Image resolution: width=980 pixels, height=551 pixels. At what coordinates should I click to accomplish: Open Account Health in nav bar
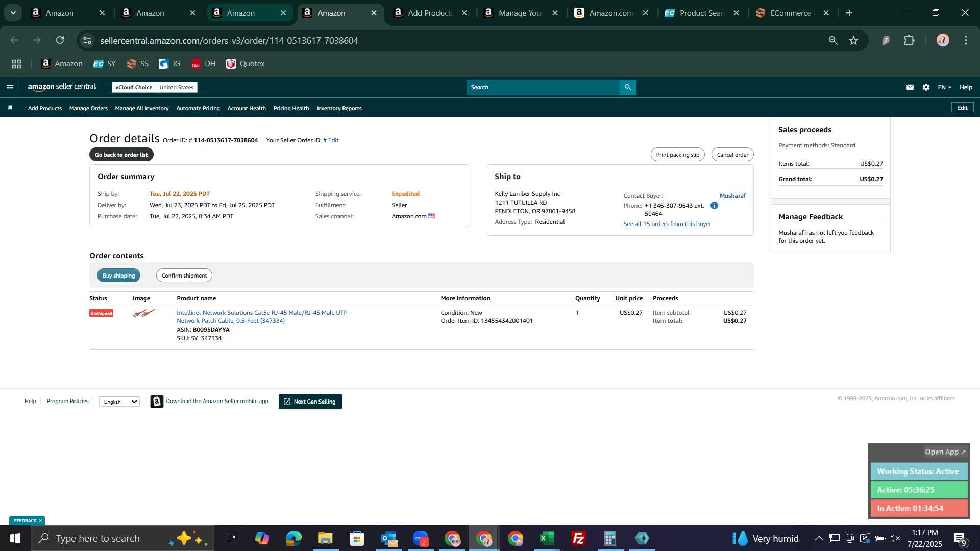point(247,108)
